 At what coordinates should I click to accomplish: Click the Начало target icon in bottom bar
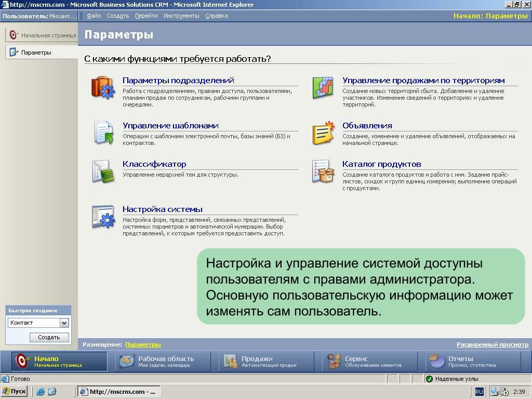point(22,362)
